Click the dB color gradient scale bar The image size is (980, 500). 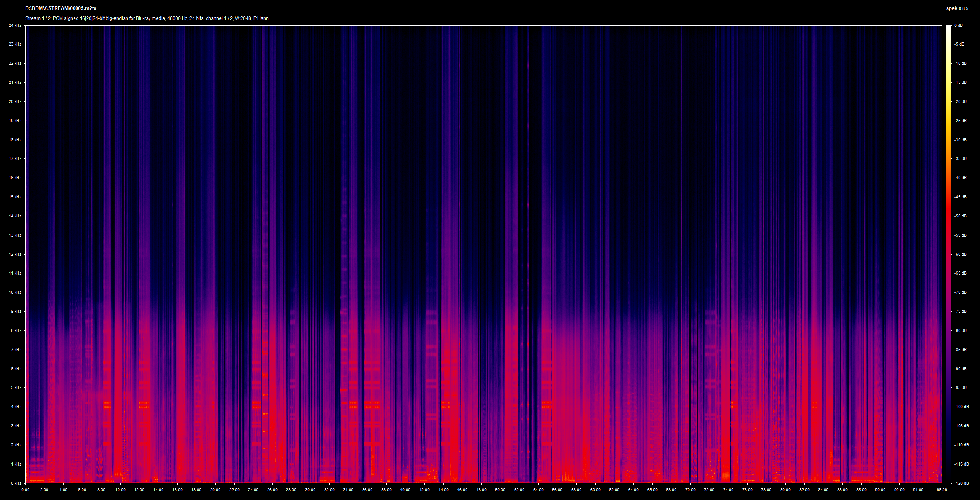click(x=948, y=254)
